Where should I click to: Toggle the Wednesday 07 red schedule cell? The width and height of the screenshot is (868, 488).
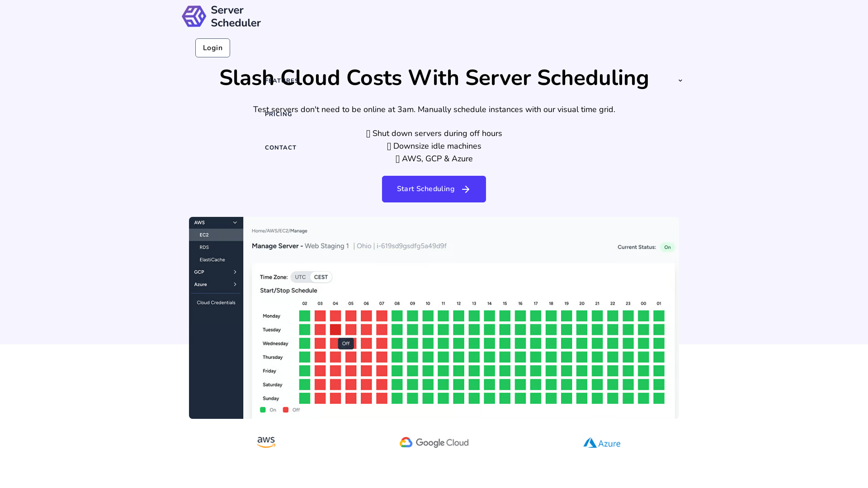382,343
